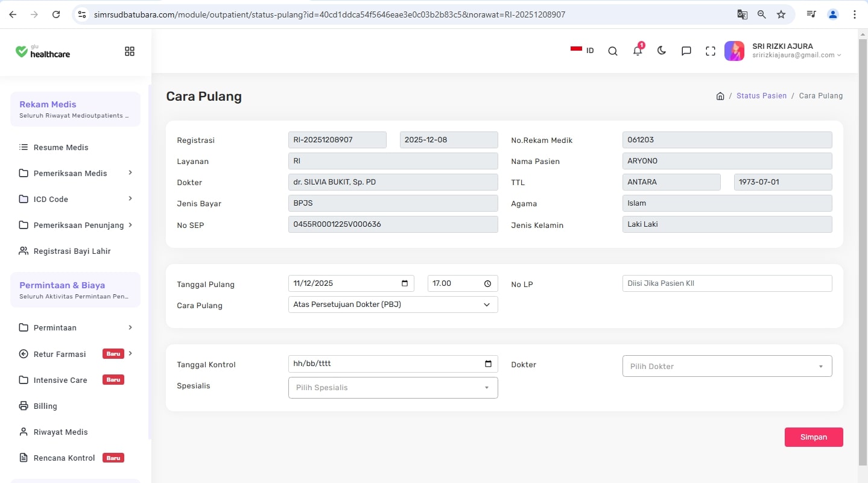
Task: Click the Simpan button
Action: coord(814,437)
